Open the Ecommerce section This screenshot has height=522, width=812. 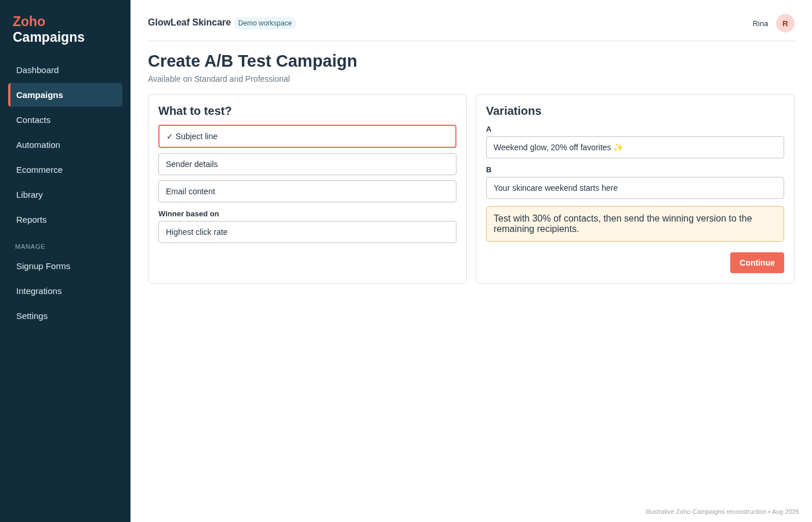coord(65,170)
